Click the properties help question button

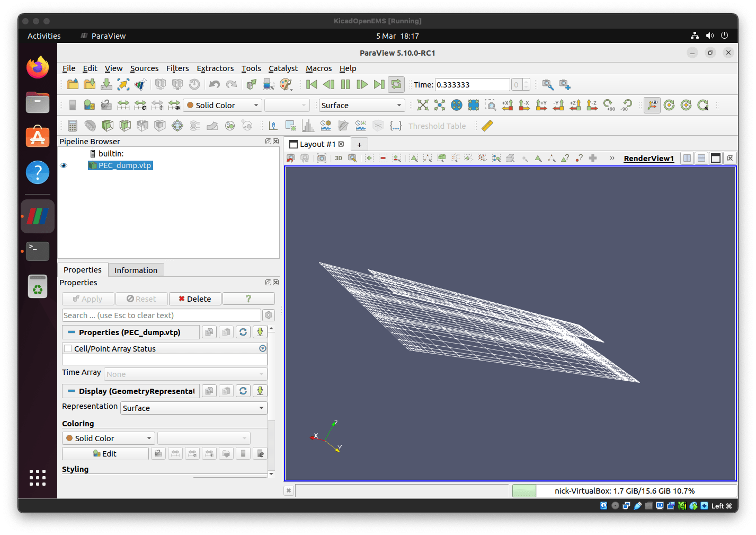click(x=248, y=299)
